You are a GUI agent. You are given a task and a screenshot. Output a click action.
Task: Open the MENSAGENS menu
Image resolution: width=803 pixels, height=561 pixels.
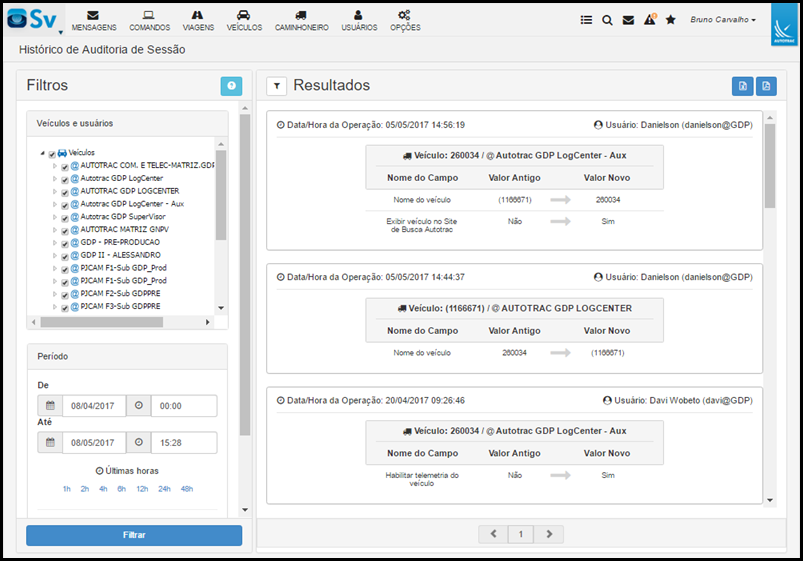coord(94,21)
